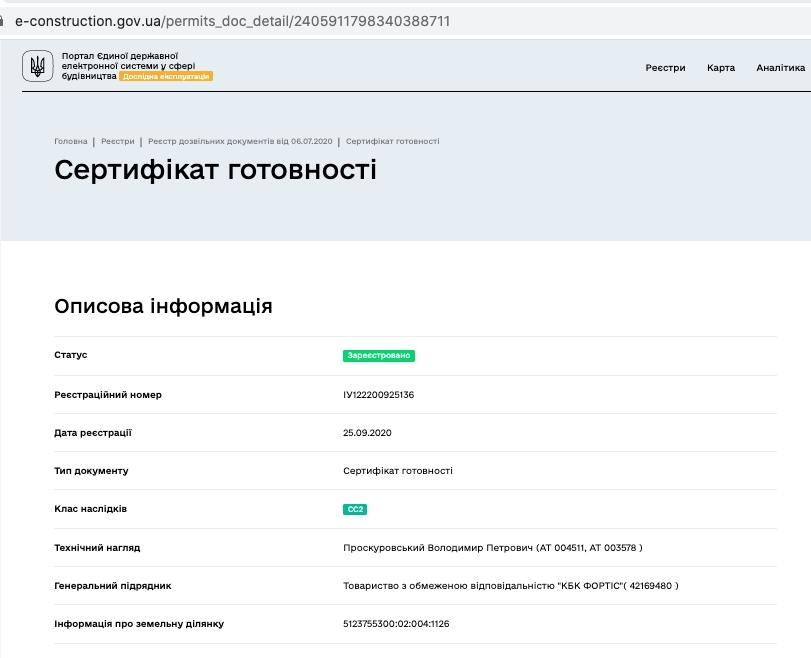Click the Клас наслідків label

(x=91, y=509)
